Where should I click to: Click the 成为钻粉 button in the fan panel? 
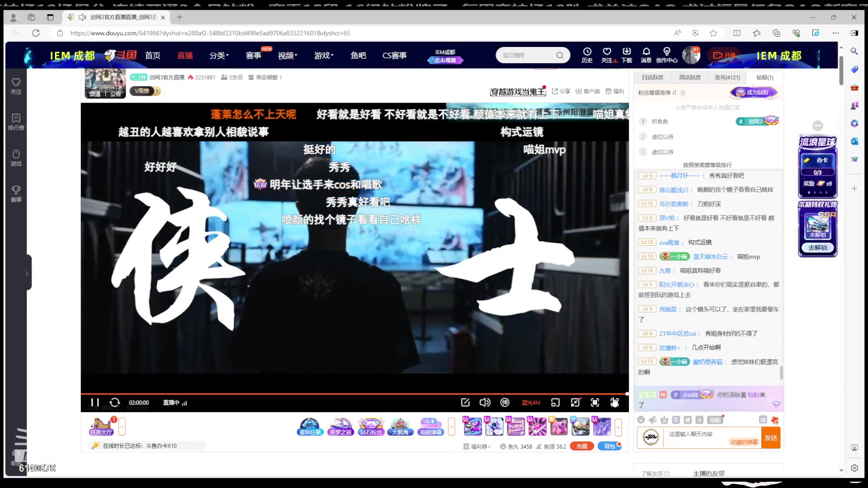pos(753,92)
